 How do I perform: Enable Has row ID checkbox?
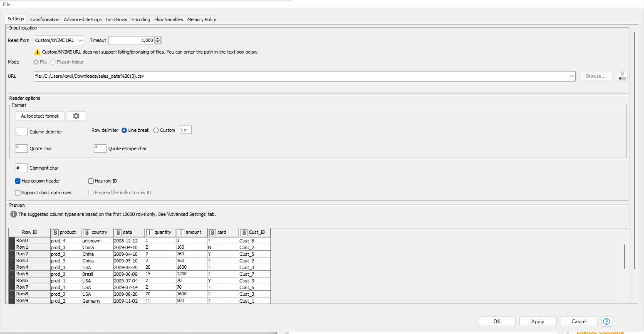pyautogui.click(x=91, y=181)
